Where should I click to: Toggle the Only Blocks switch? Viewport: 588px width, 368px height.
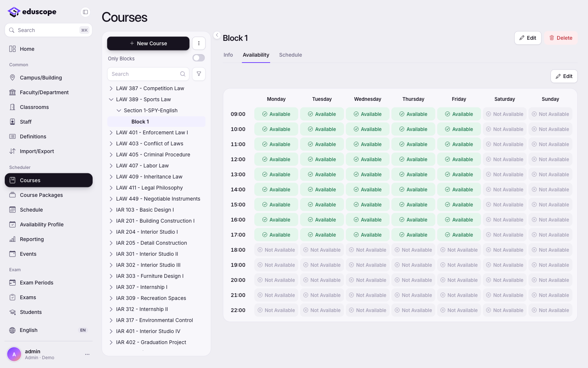198,58
